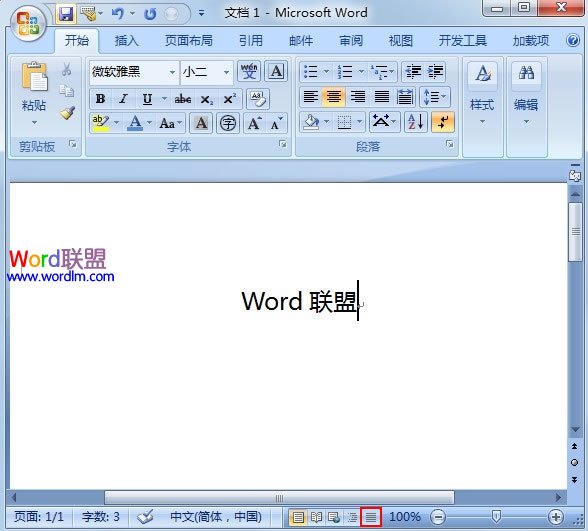Viewport: 588px width, 531px height.
Task: Apply yellow text highlight color
Action: click(100, 123)
